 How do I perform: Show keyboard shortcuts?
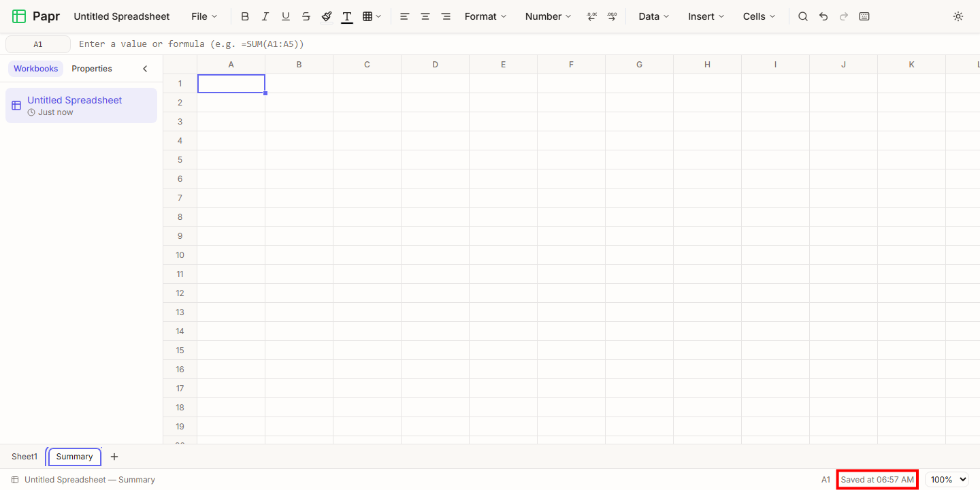[864, 16]
